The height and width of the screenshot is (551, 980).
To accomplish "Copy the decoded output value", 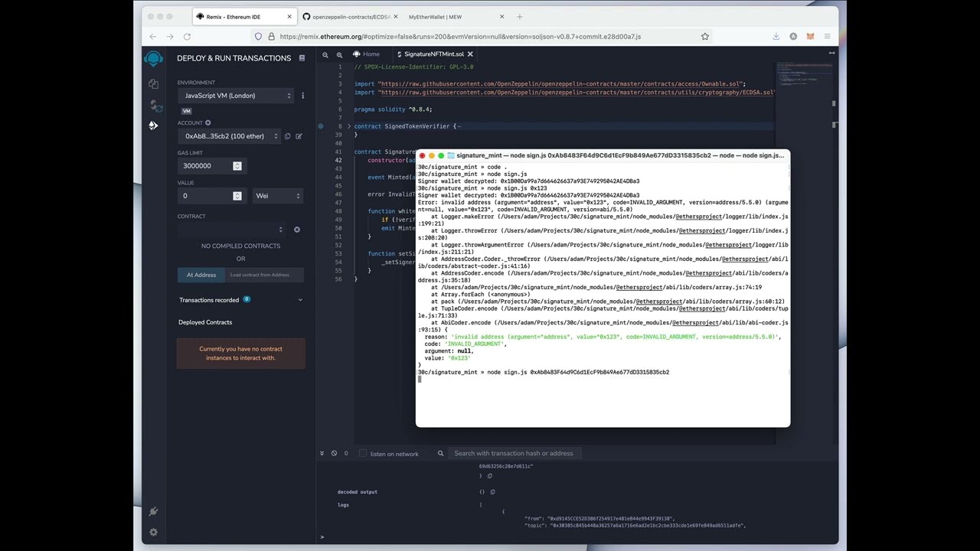I will (x=492, y=492).
